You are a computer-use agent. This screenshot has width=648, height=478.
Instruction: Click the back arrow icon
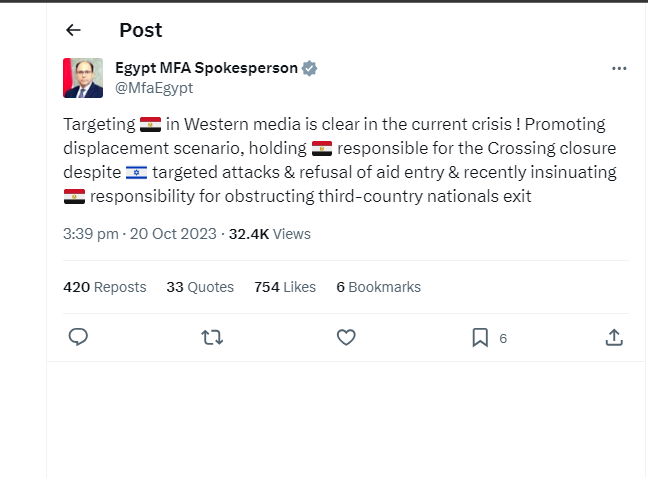coord(73,30)
